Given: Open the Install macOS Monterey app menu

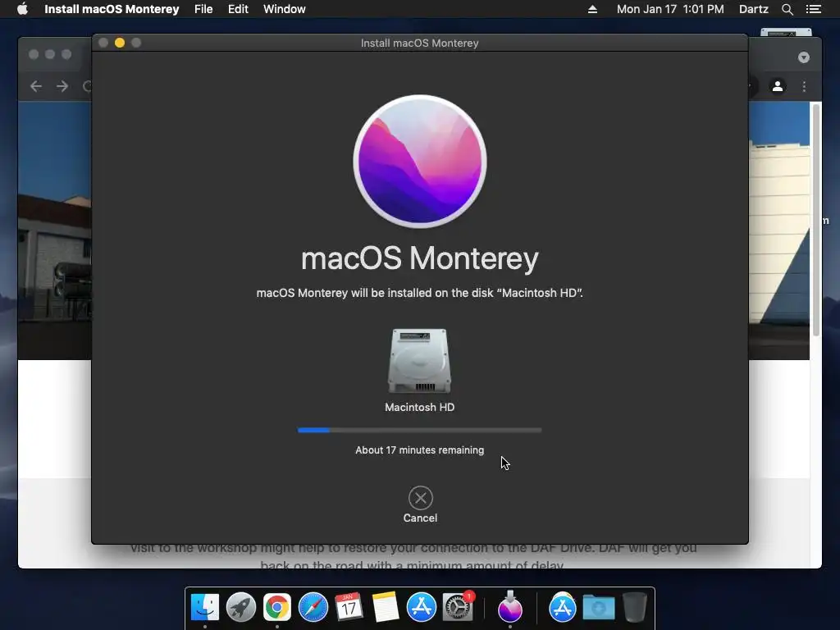Looking at the screenshot, I should [112, 9].
